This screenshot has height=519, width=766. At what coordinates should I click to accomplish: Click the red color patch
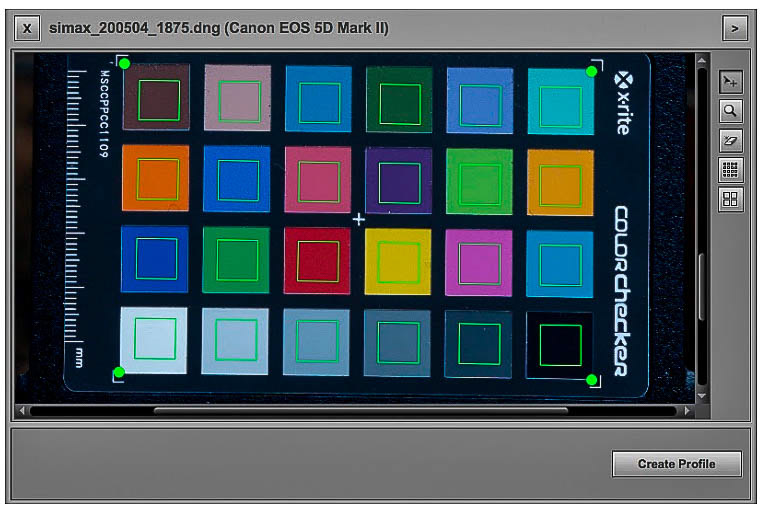[x=317, y=260]
